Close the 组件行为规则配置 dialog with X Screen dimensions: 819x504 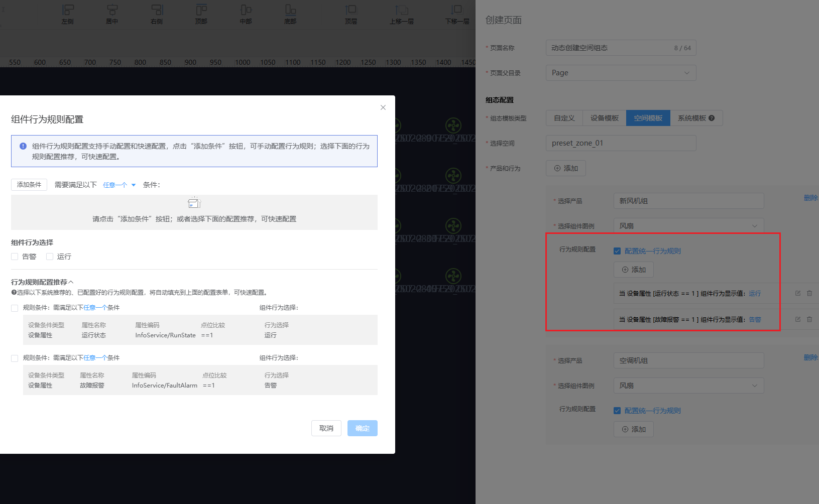coord(383,107)
